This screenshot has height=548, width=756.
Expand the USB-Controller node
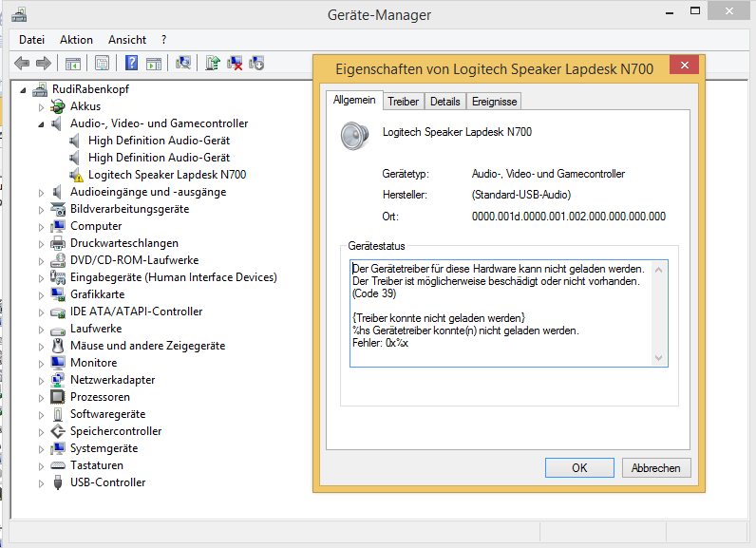[42, 483]
